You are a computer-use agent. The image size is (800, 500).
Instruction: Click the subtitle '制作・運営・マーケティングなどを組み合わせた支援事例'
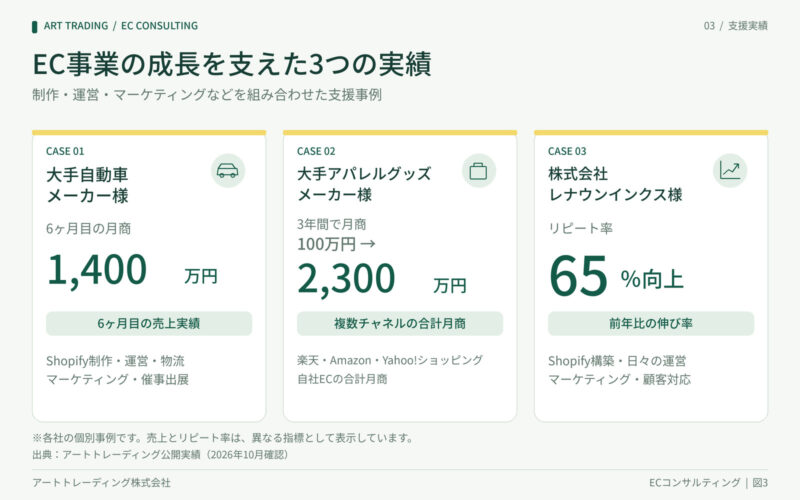pyautogui.click(x=207, y=95)
